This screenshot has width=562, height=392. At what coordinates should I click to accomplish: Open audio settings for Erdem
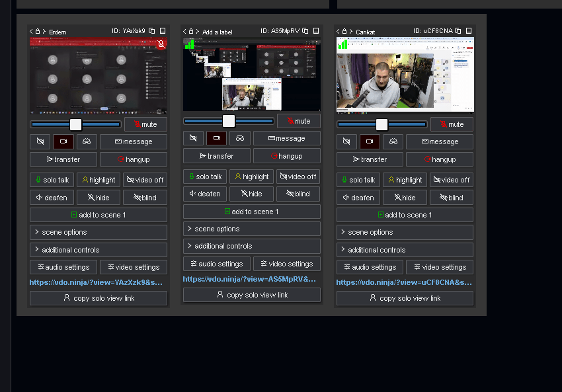click(63, 267)
